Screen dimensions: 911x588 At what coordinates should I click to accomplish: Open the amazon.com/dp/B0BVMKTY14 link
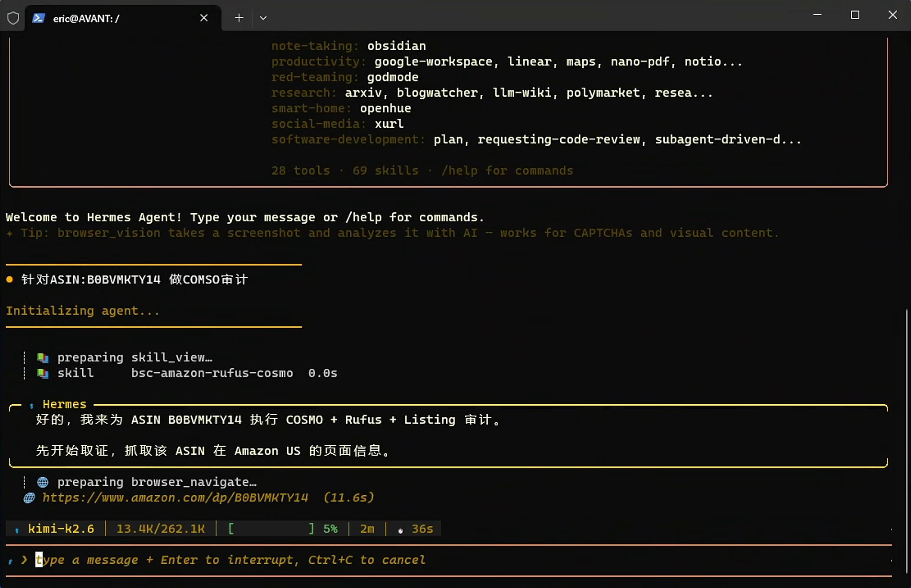click(175, 497)
